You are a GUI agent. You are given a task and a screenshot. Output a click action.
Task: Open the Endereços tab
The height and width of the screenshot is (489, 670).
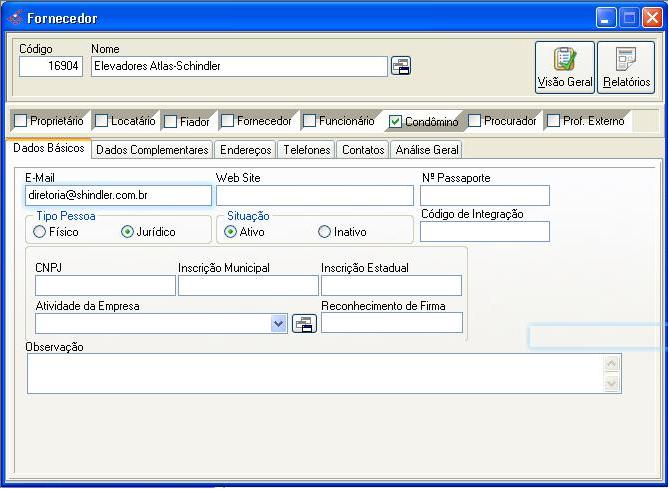pyautogui.click(x=246, y=150)
